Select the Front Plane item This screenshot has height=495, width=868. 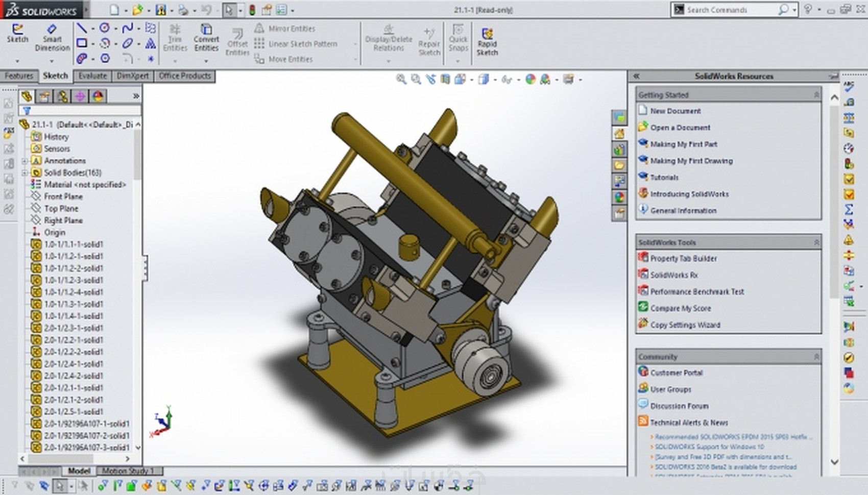63,196
